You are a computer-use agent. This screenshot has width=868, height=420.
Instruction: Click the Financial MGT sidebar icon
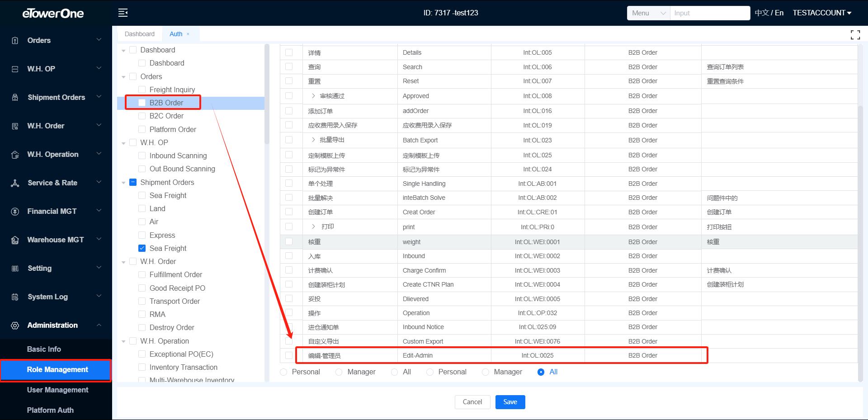click(15, 212)
